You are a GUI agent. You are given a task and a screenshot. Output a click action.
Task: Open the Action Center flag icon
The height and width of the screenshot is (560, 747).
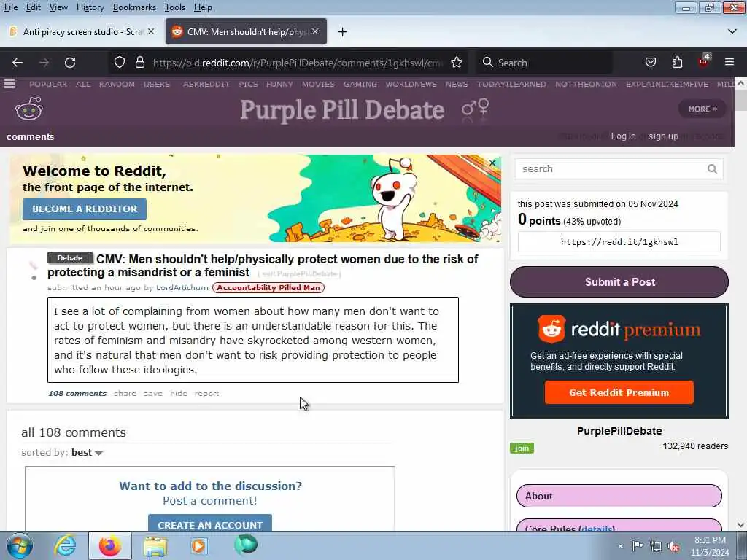pos(638,546)
